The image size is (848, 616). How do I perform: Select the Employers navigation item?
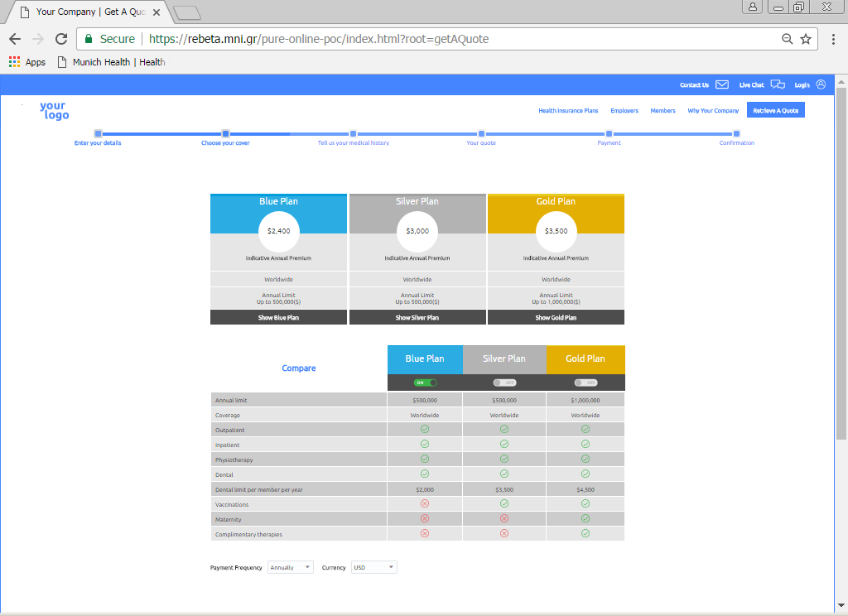pos(624,110)
